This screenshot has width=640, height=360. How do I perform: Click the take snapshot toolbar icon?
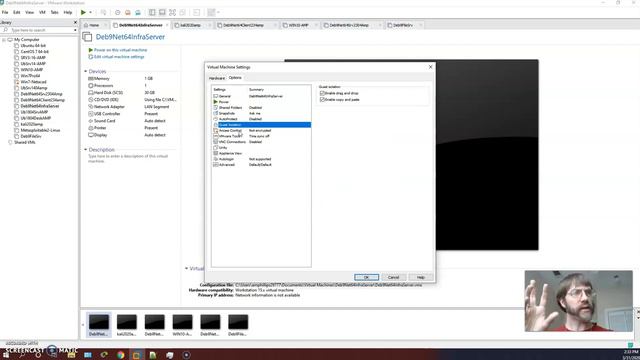pos(118,13)
